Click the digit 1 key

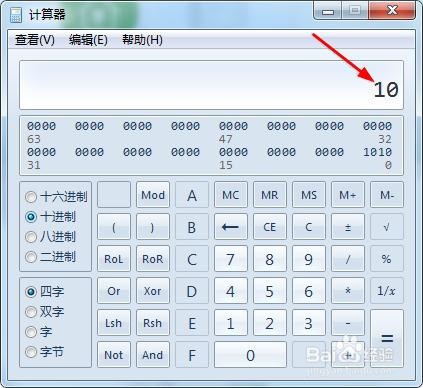pos(231,323)
